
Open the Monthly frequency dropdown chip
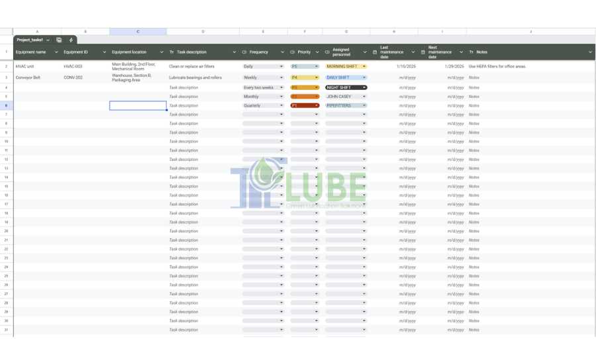tap(263, 97)
